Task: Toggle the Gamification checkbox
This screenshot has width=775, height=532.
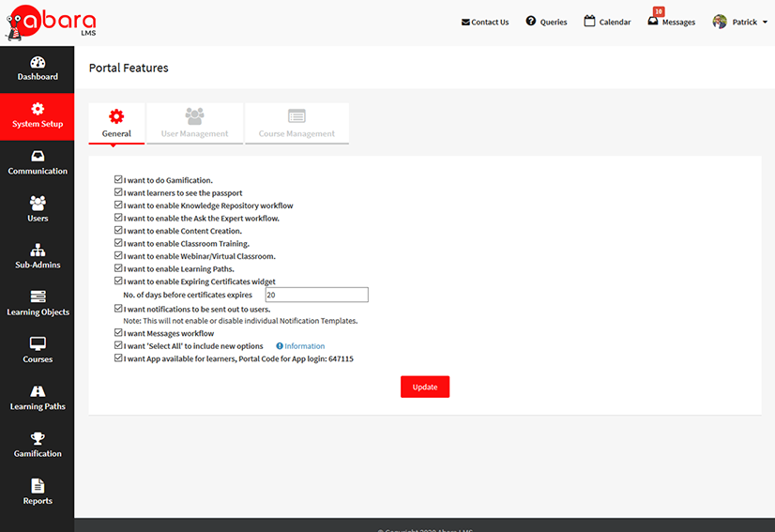Action: tap(118, 179)
